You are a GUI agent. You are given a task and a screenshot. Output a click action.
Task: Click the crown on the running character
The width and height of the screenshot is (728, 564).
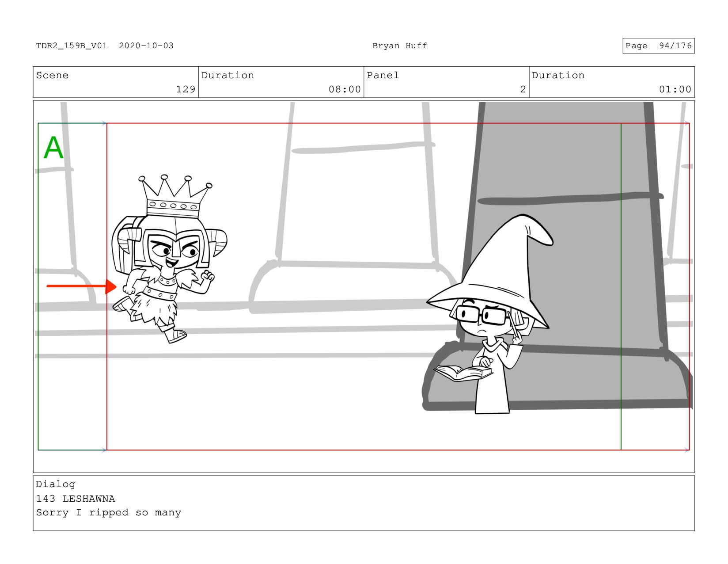(x=175, y=196)
